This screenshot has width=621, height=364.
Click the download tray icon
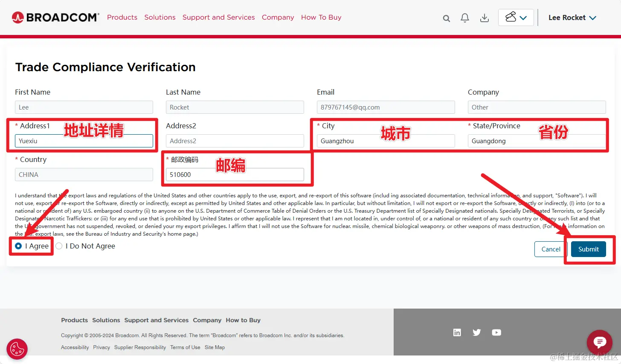485,18
